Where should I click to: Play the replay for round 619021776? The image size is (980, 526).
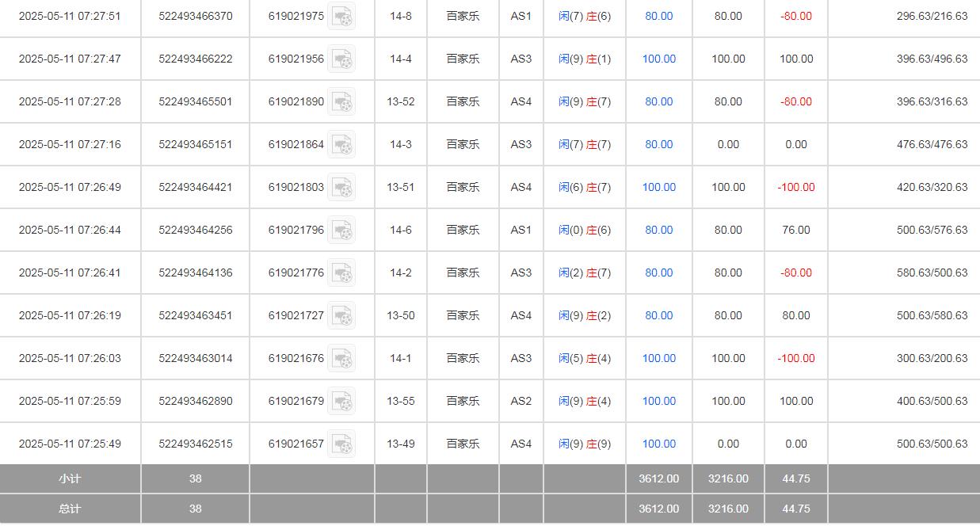[342, 273]
